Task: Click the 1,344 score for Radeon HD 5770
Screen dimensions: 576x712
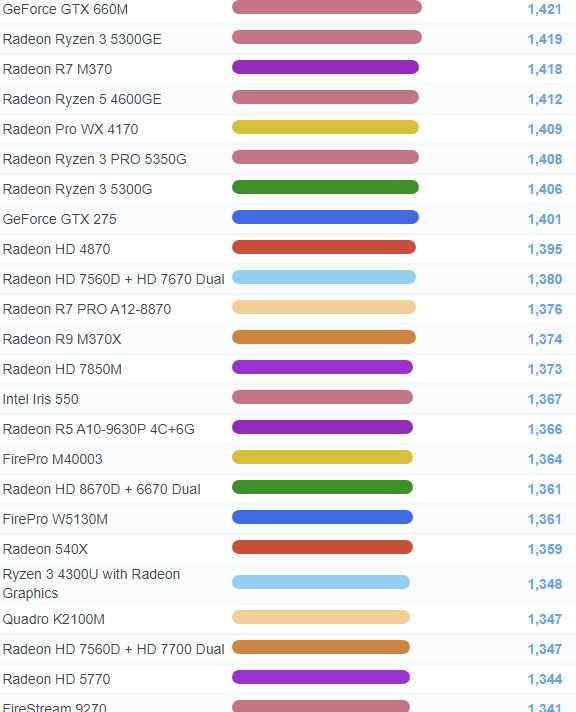Action: tap(545, 679)
